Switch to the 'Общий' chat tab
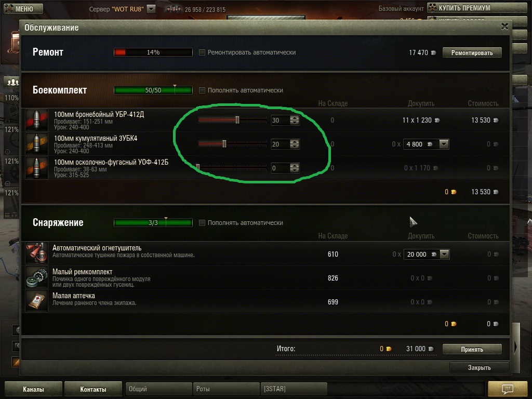Viewport: 532px width, 399px height. coord(158,389)
